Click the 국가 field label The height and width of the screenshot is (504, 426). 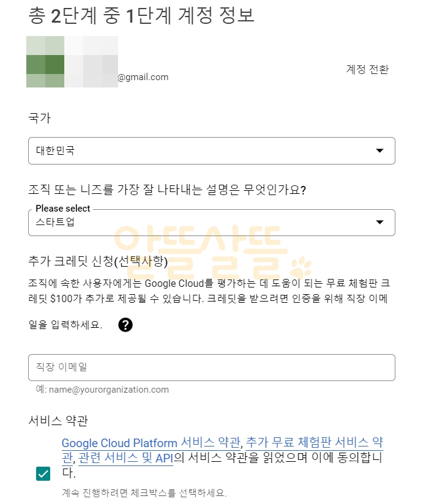coord(40,117)
